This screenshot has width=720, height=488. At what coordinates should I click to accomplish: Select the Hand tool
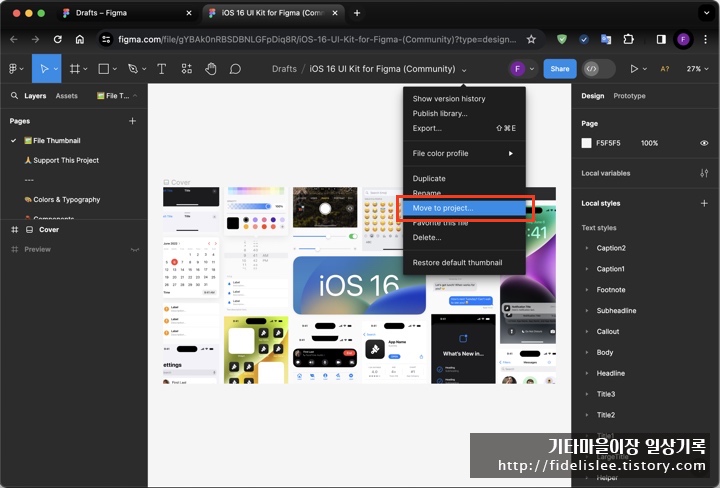211,69
